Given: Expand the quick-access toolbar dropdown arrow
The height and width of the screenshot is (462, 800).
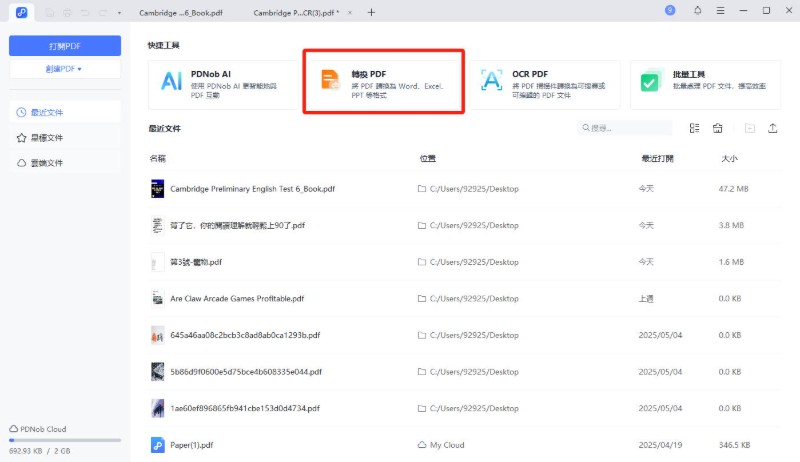Looking at the screenshot, I should [x=119, y=13].
